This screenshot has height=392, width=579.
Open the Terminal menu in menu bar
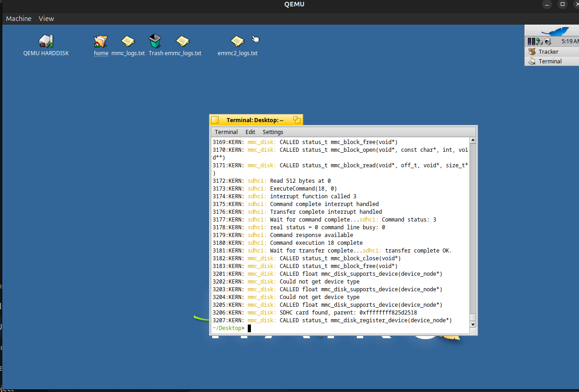click(x=226, y=132)
